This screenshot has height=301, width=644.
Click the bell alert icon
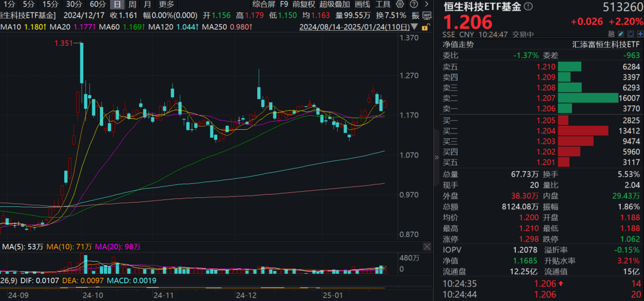(631, 34)
